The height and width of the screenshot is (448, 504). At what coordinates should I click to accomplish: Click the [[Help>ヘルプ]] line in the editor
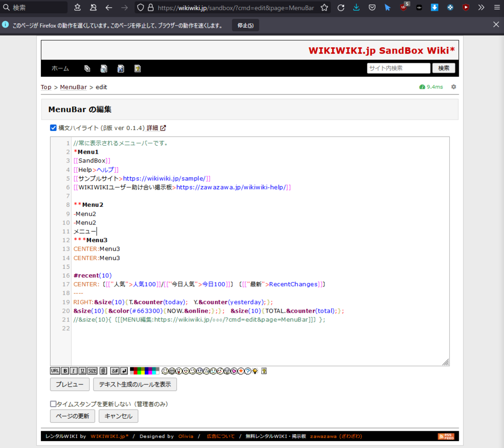[x=96, y=170]
